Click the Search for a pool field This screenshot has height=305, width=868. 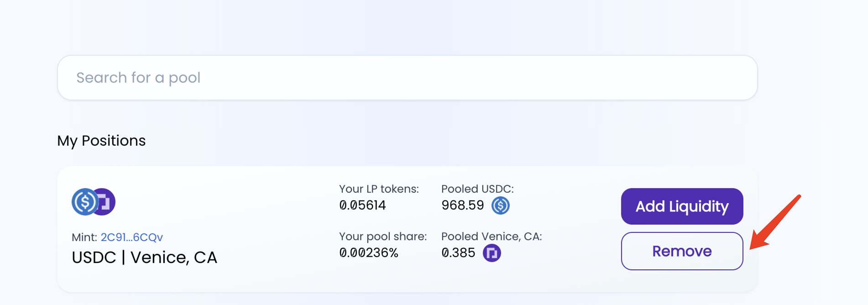406,78
